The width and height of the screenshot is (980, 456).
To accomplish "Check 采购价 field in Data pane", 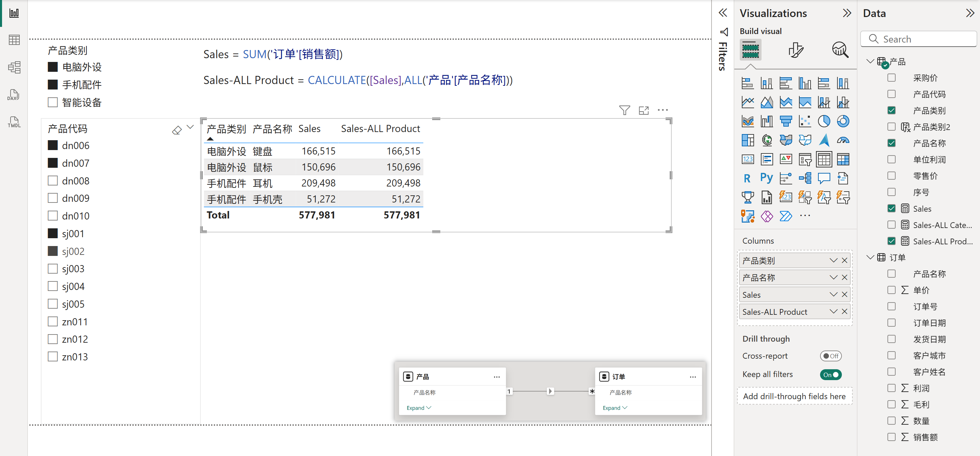I will point(892,78).
